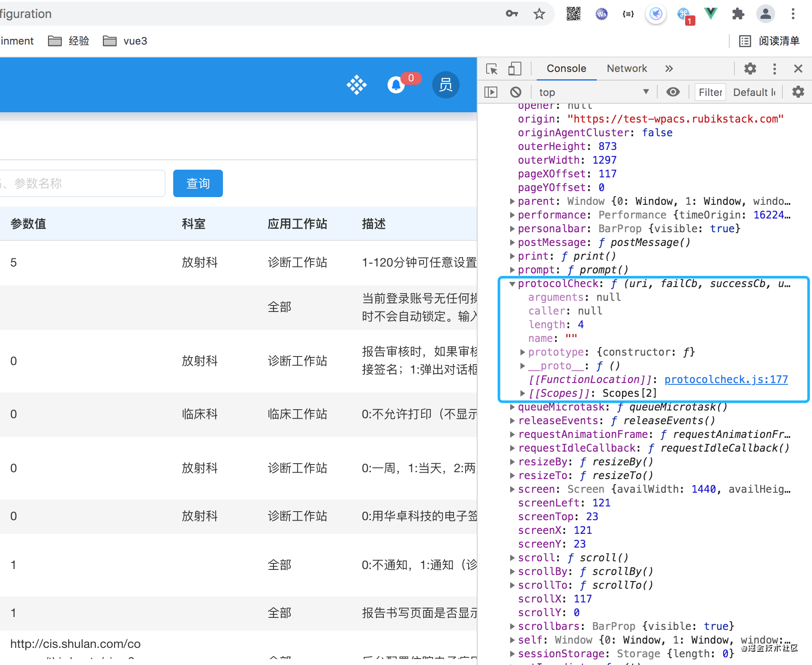Select the 临床科 cell

[x=200, y=414]
